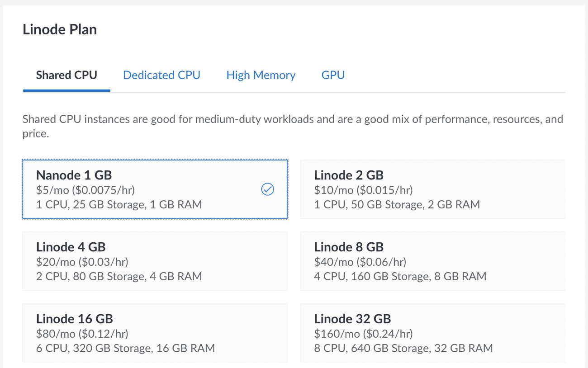This screenshot has height=368, width=588.
Task: Select the Linode 2 GB plan
Action: [x=432, y=189]
